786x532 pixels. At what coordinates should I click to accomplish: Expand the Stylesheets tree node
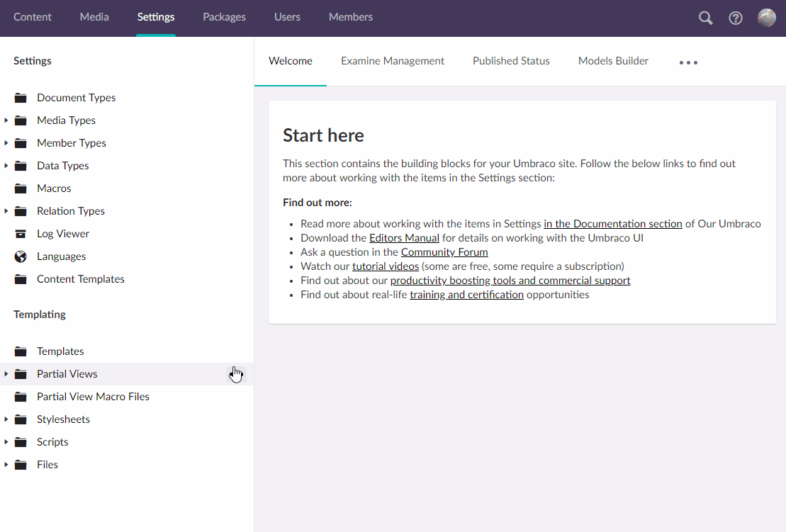coord(6,419)
